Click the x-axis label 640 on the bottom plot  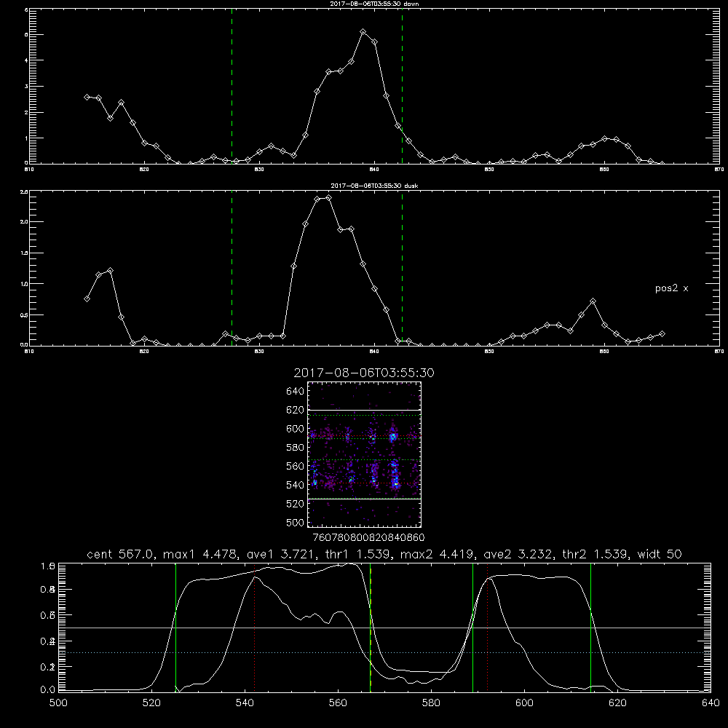(711, 703)
